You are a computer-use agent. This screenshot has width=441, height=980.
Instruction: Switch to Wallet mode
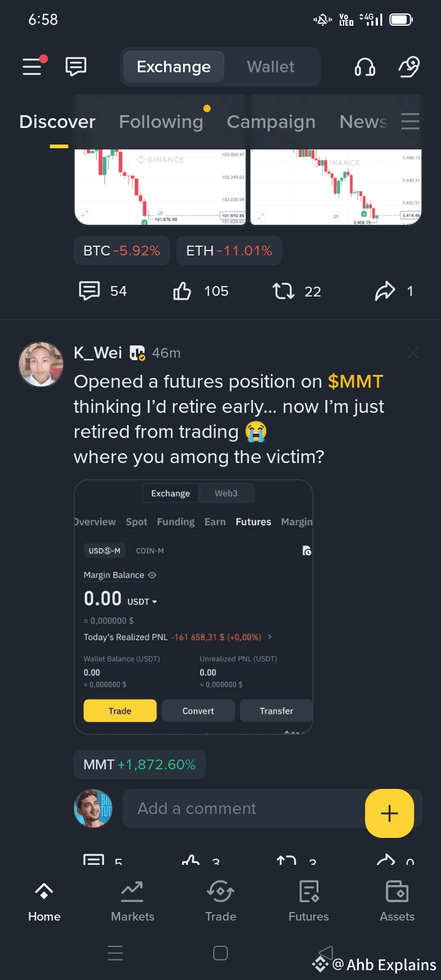click(x=270, y=67)
